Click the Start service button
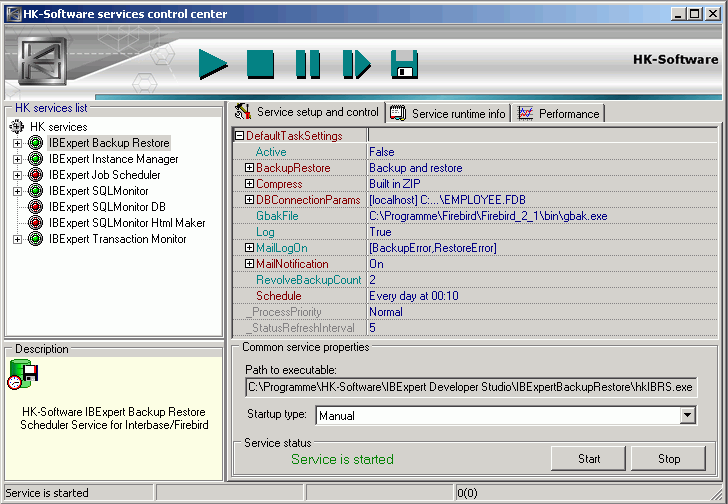Screen dimensions: 728x504 point(588,459)
